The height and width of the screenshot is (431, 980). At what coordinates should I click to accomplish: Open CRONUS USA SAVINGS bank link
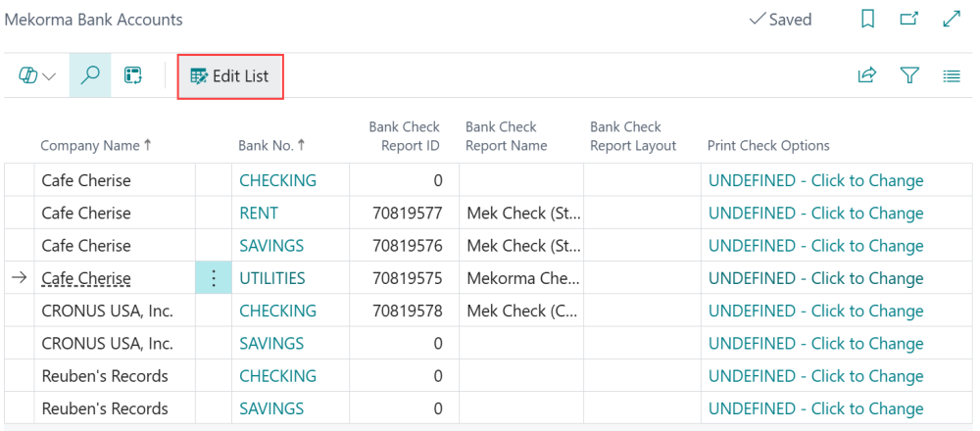(271, 343)
